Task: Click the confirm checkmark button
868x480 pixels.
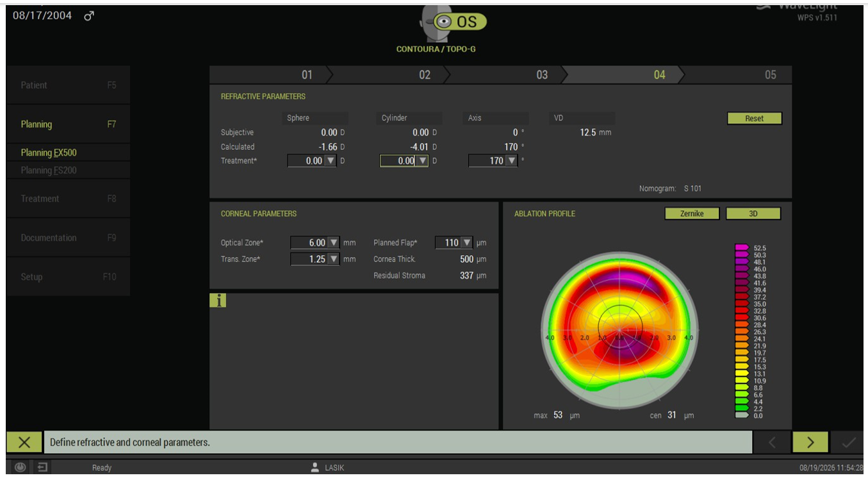Action: (848, 442)
